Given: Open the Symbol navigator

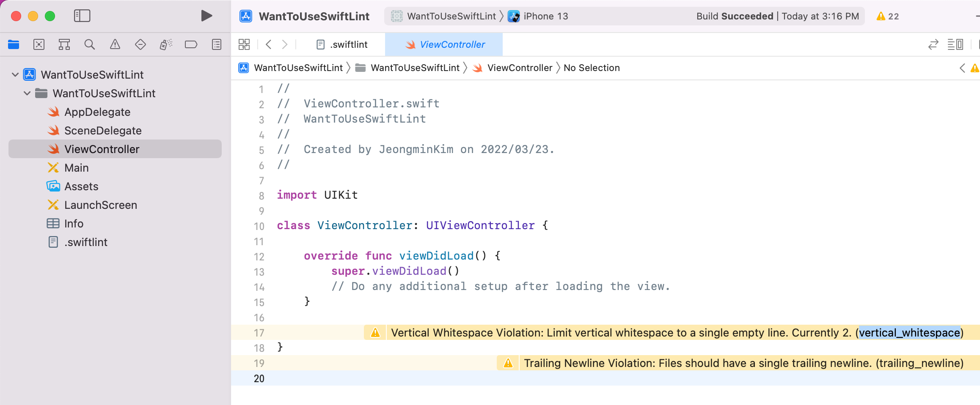Looking at the screenshot, I should click(64, 44).
